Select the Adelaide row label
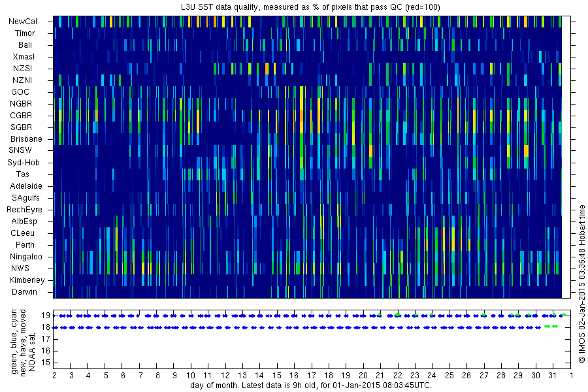The image size is (588, 392). click(26, 186)
